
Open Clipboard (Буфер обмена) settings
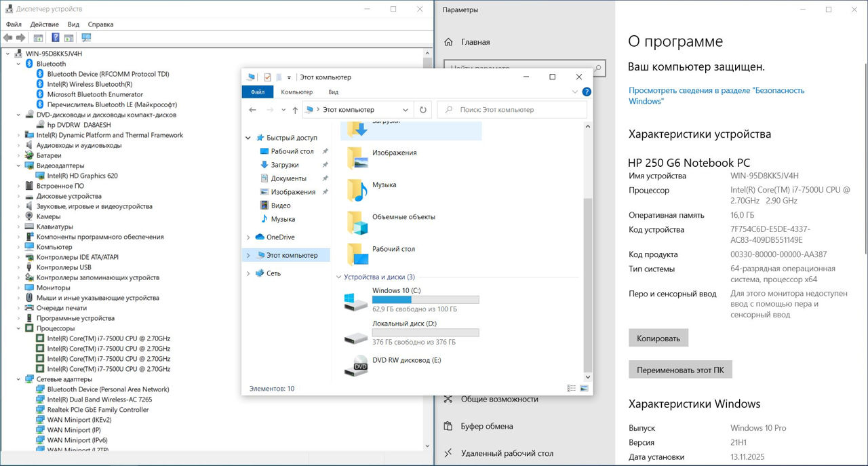click(x=486, y=427)
